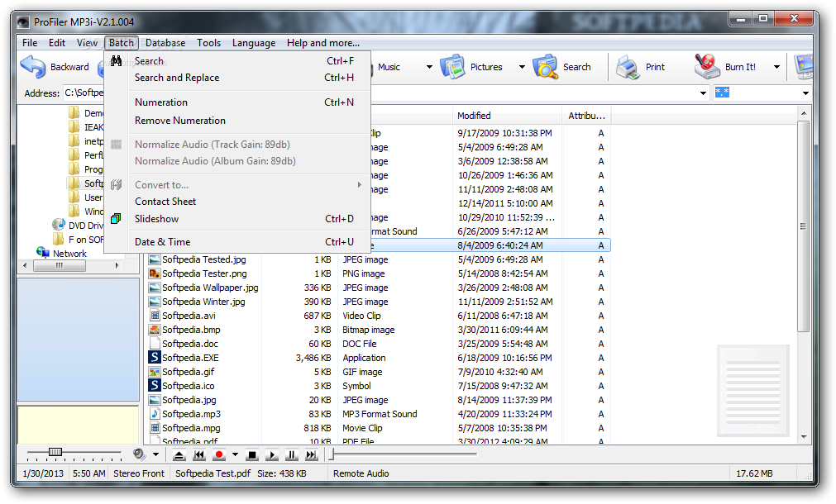Image resolution: width=836 pixels, height=504 pixels.
Task: Start recording with the red record button
Action: (218, 455)
